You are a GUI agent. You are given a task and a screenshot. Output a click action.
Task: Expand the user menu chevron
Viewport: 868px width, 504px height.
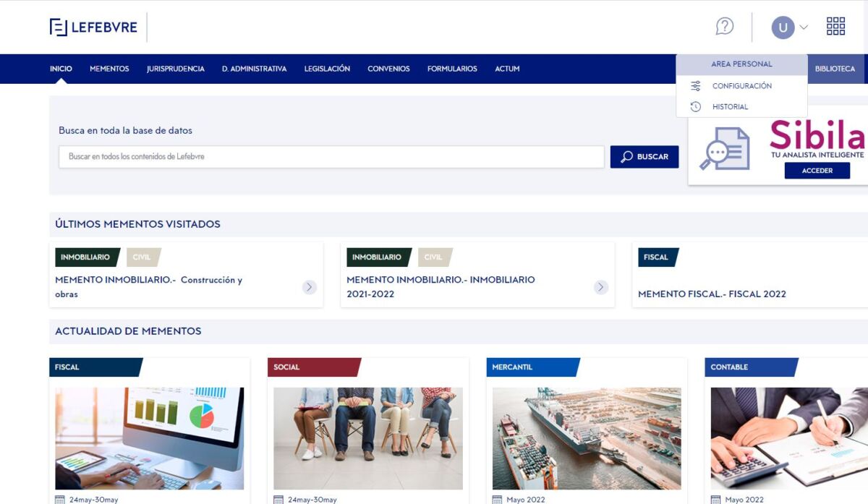(804, 27)
